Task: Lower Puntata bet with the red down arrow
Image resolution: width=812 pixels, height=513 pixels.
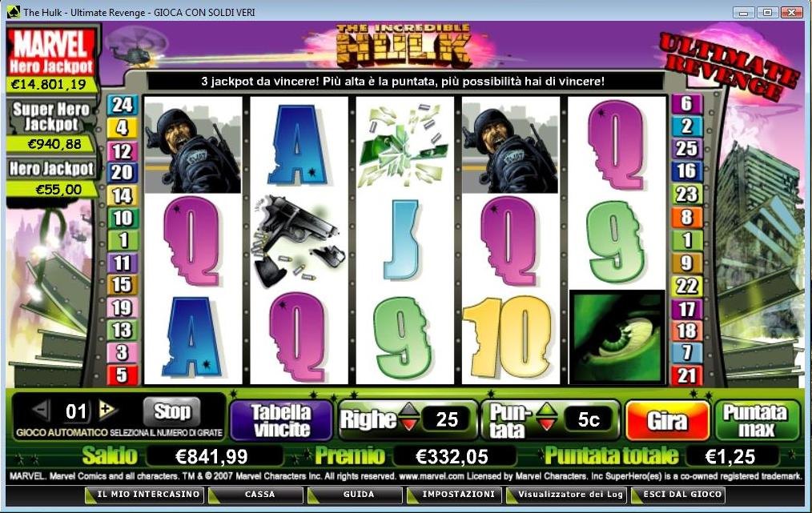Action: [x=546, y=424]
